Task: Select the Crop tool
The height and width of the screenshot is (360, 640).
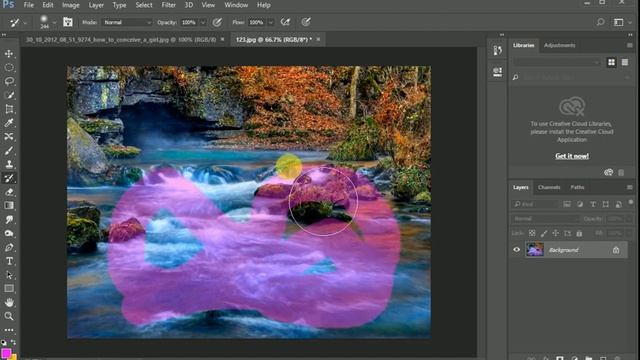Action: click(x=9, y=109)
